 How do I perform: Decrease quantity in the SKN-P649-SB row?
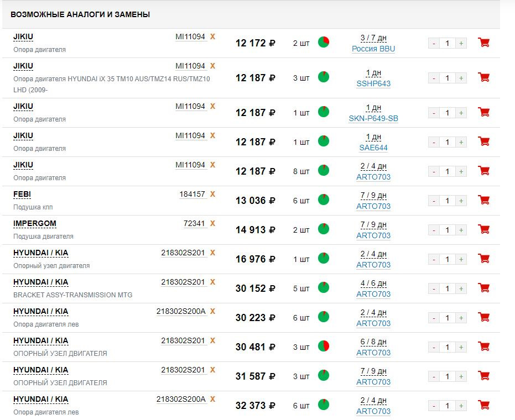[x=434, y=113]
